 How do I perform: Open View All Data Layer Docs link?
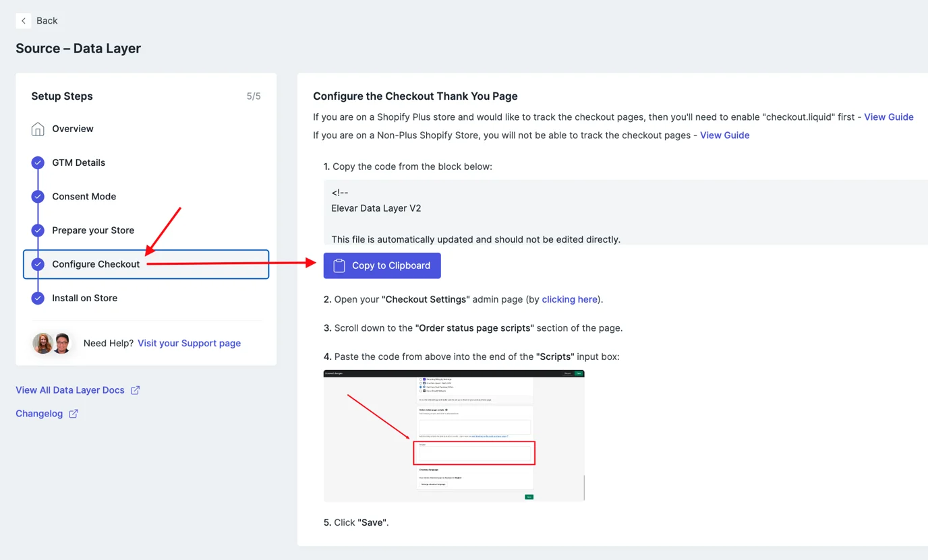(x=70, y=390)
